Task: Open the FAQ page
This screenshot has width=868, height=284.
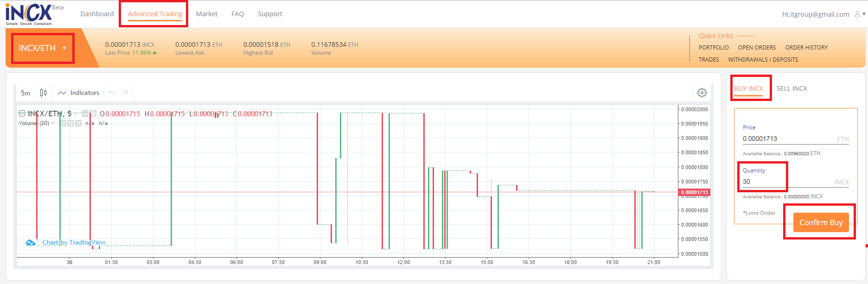Action: pyautogui.click(x=237, y=14)
